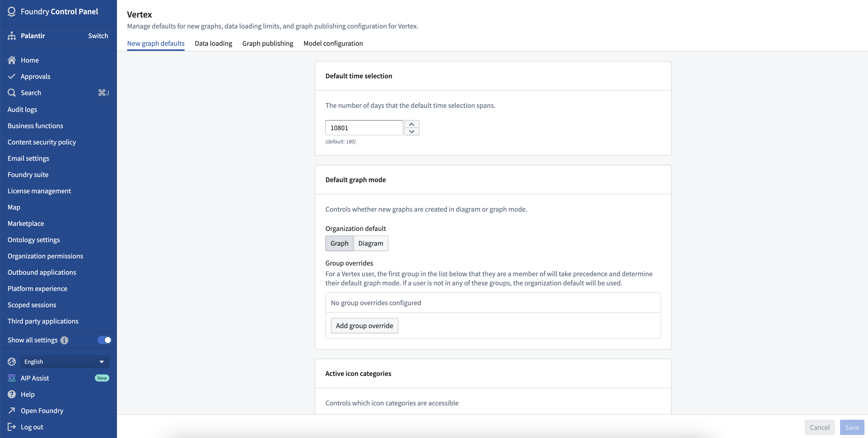Increment the default time selection days

click(412, 124)
